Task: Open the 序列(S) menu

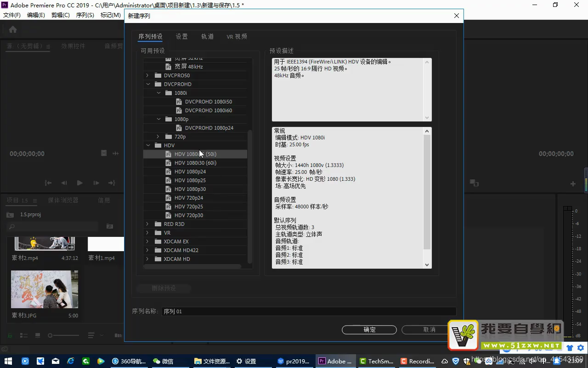Action: tap(85, 15)
